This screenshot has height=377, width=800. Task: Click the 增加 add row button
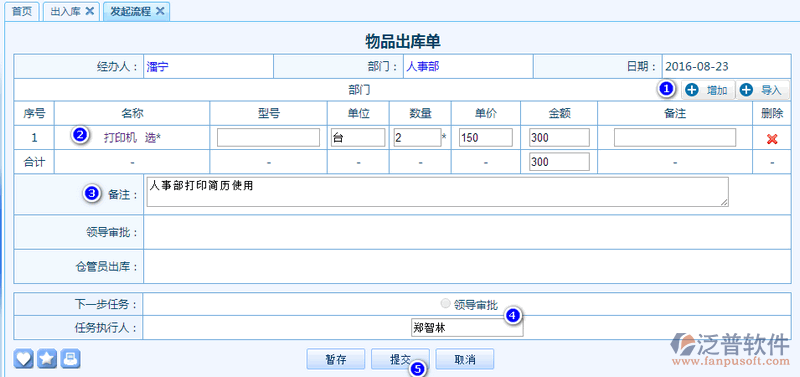(708, 90)
